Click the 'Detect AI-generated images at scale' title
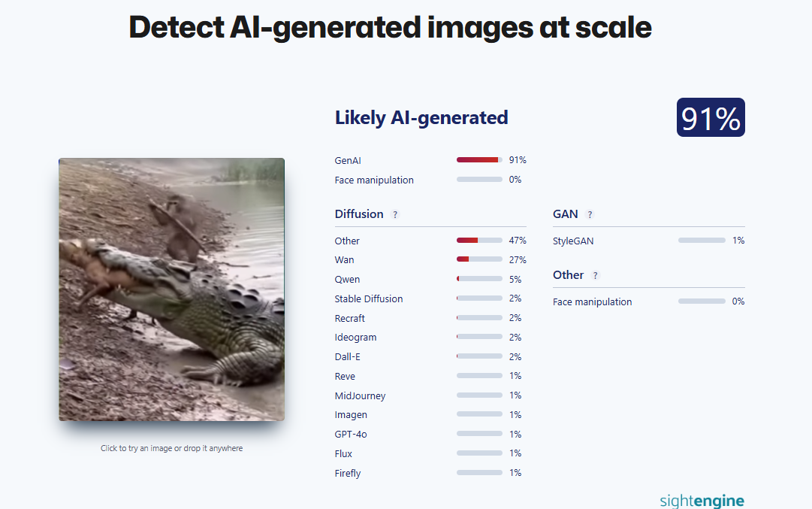 point(391,28)
